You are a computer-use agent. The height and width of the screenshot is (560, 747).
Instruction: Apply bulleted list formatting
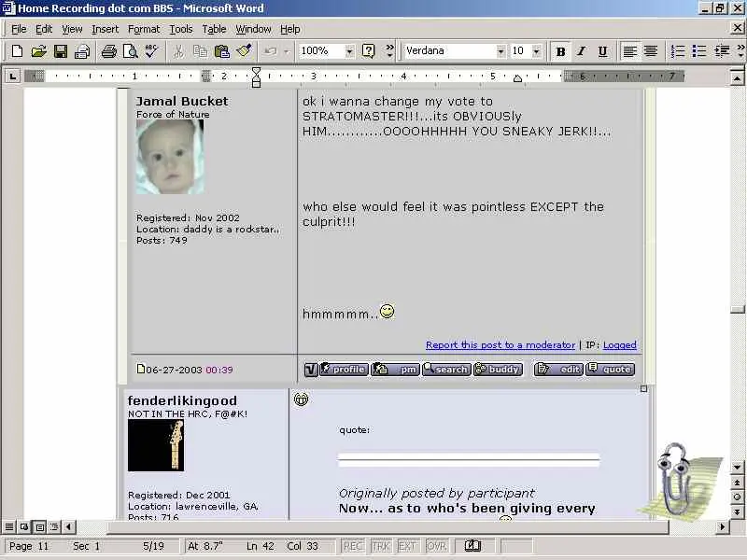pyautogui.click(x=698, y=51)
